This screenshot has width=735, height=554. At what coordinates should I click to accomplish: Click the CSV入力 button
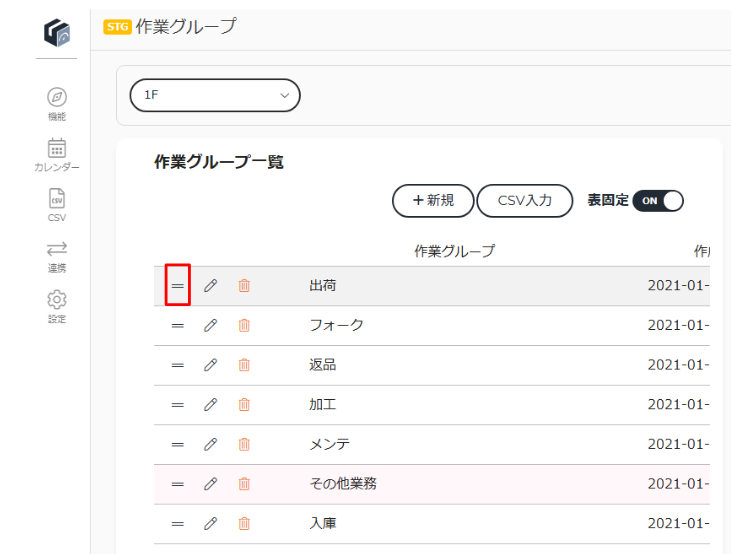(x=525, y=201)
